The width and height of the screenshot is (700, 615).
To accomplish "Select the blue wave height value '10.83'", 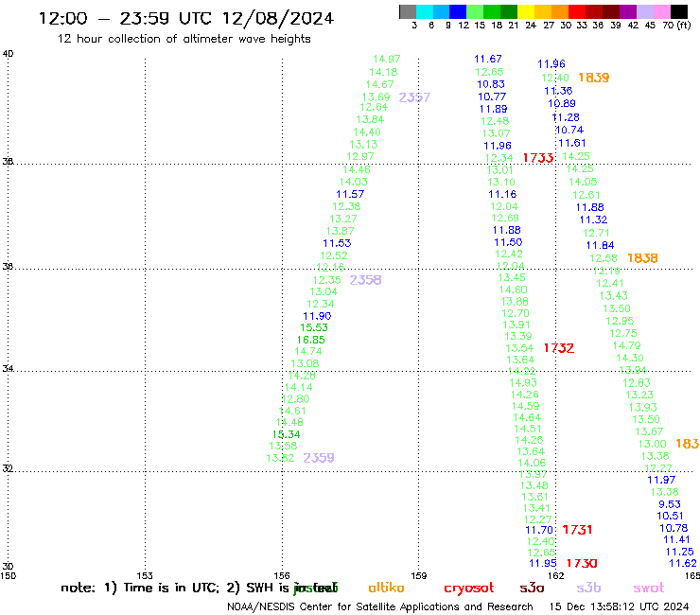I will pos(491,84).
